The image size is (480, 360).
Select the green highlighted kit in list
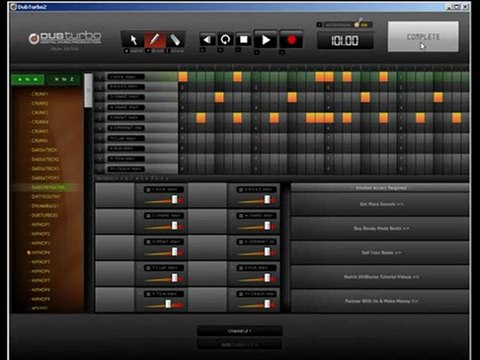47,187
